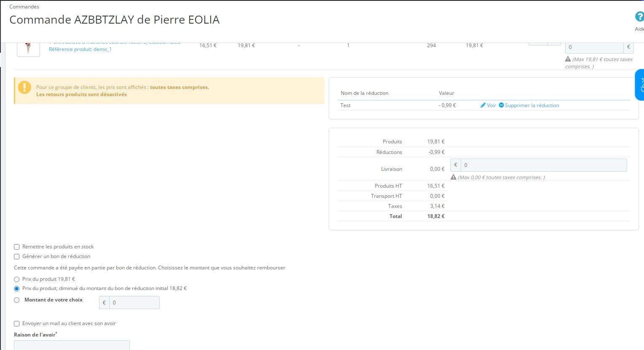Click the Réductions value -0,99 €

(x=437, y=152)
